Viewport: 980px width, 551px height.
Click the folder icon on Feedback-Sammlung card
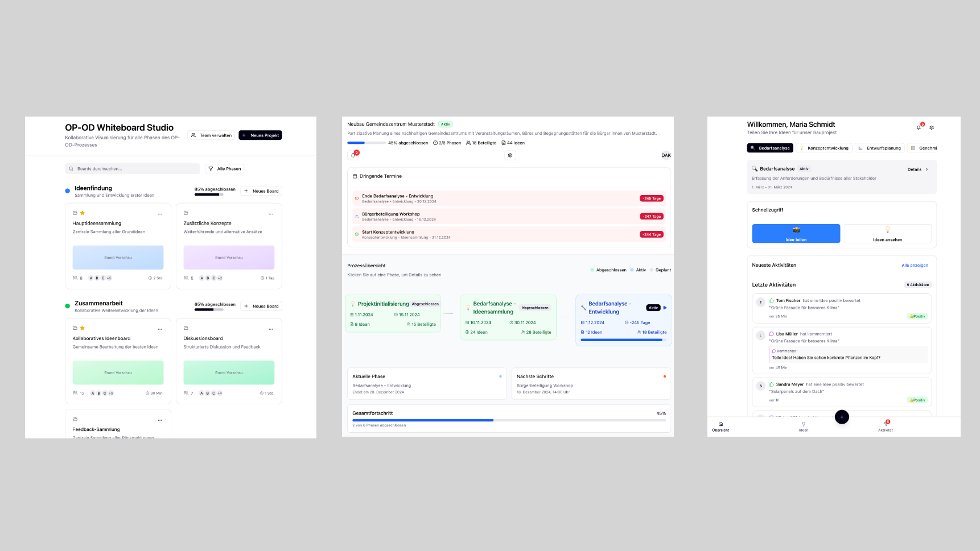[75, 419]
